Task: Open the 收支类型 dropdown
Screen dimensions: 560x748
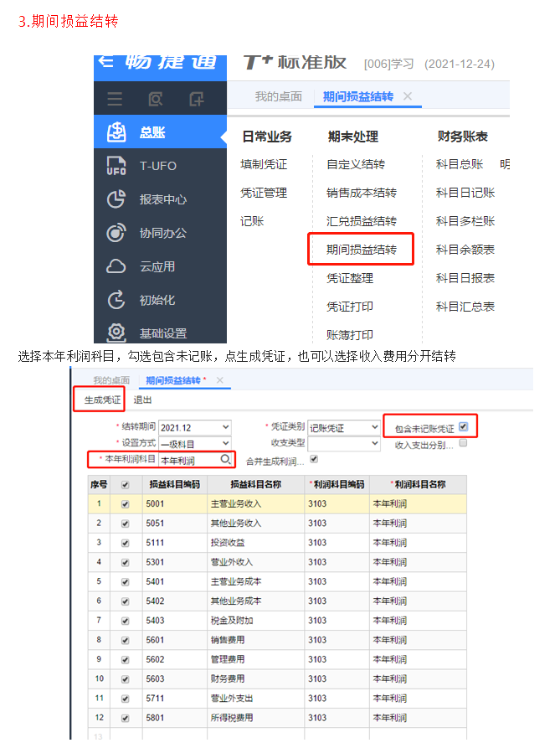Action: [x=344, y=444]
